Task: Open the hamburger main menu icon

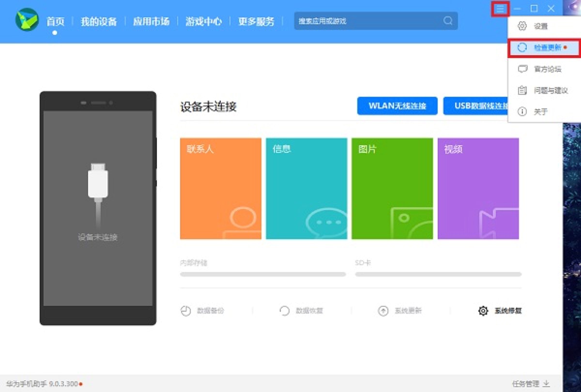Action: (500, 9)
